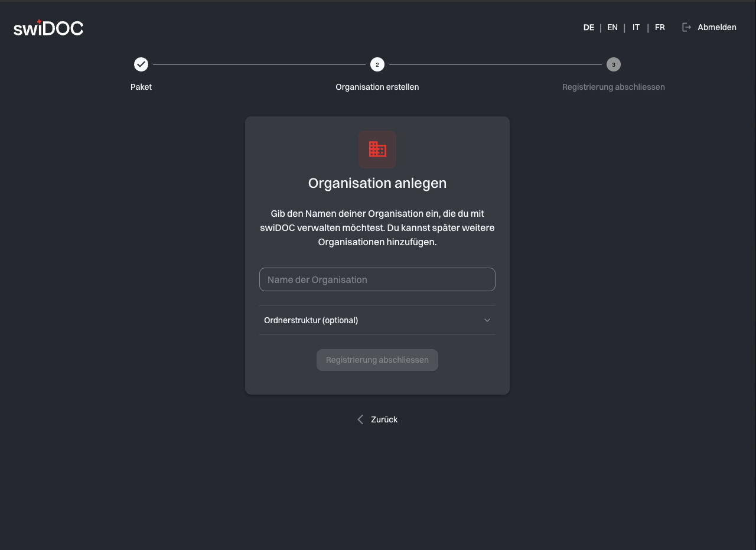Viewport: 756px width, 550px height.
Task: Click the swiDOC logo
Action: pyautogui.click(x=48, y=28)
